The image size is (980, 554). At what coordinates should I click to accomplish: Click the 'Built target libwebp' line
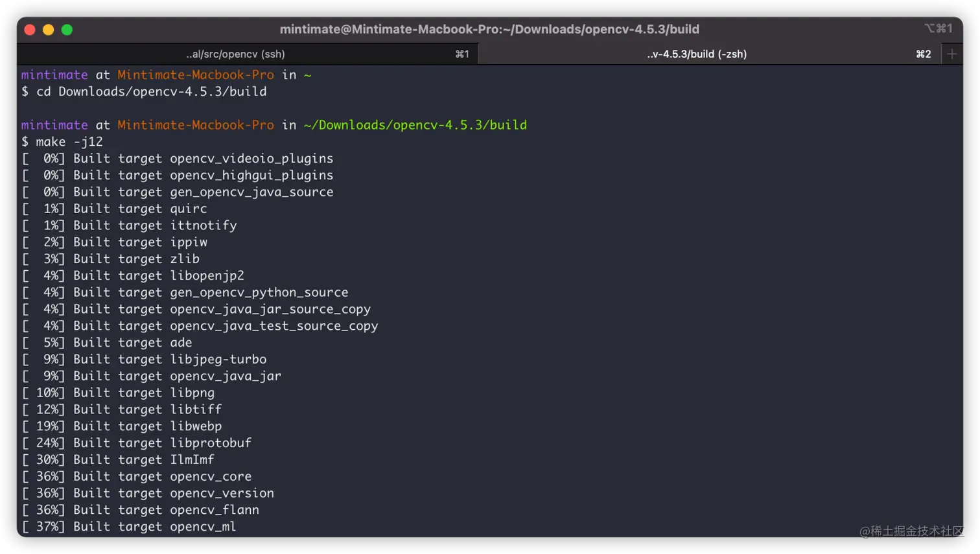(122, 426)
